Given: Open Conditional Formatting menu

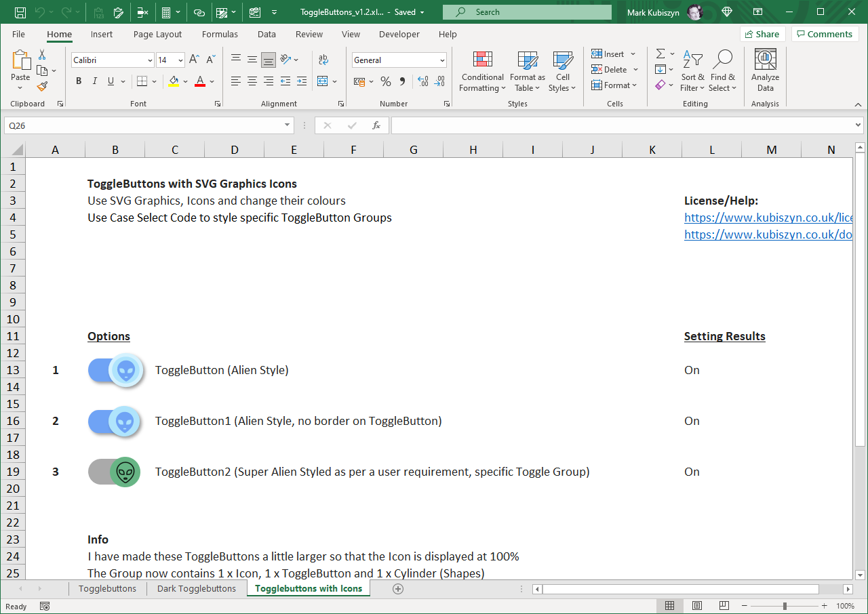Looking at the screenshot, I should point(482,72).
